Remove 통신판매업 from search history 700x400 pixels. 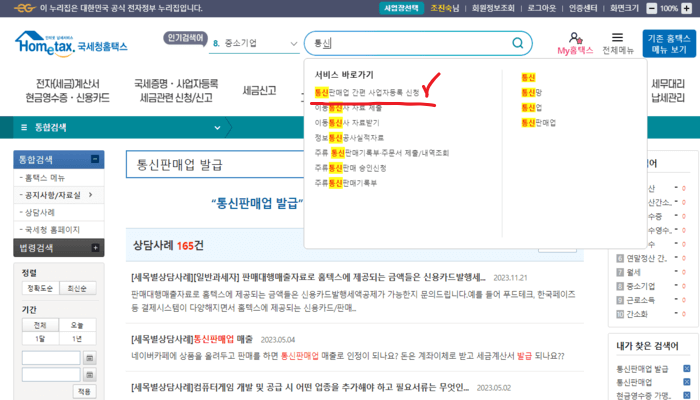[687, 382]
